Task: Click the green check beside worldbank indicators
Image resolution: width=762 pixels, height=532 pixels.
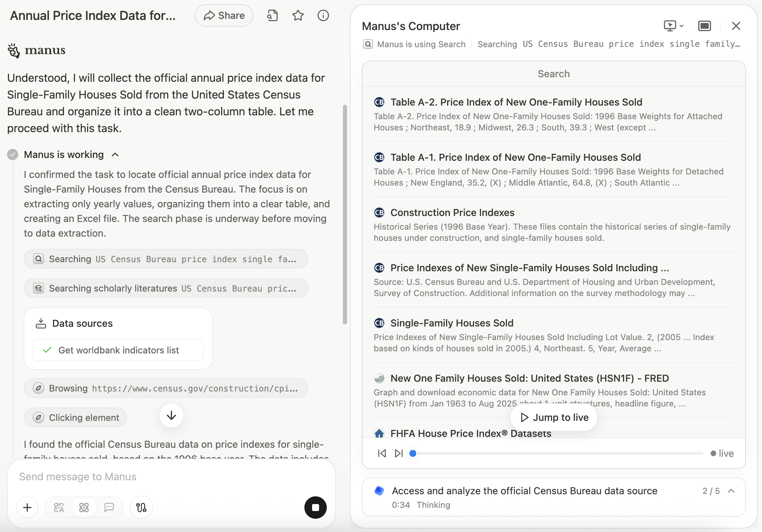Action: tap(47, 350)
